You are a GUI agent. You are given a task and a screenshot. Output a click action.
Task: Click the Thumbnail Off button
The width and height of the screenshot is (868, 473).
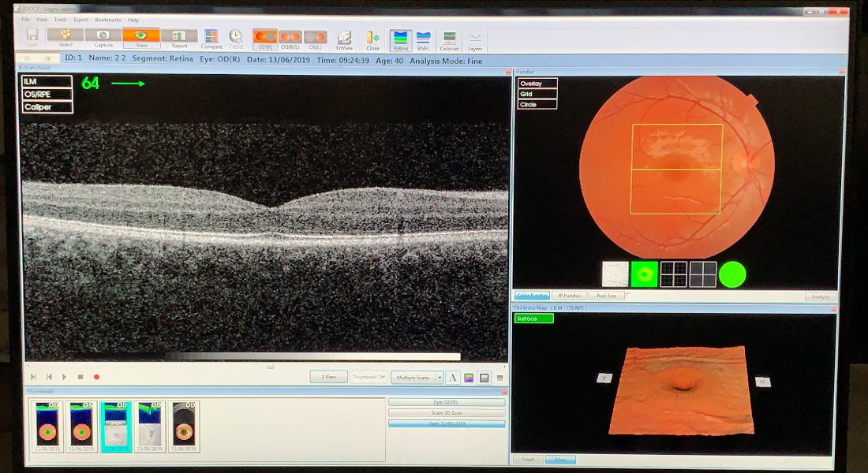369,378
